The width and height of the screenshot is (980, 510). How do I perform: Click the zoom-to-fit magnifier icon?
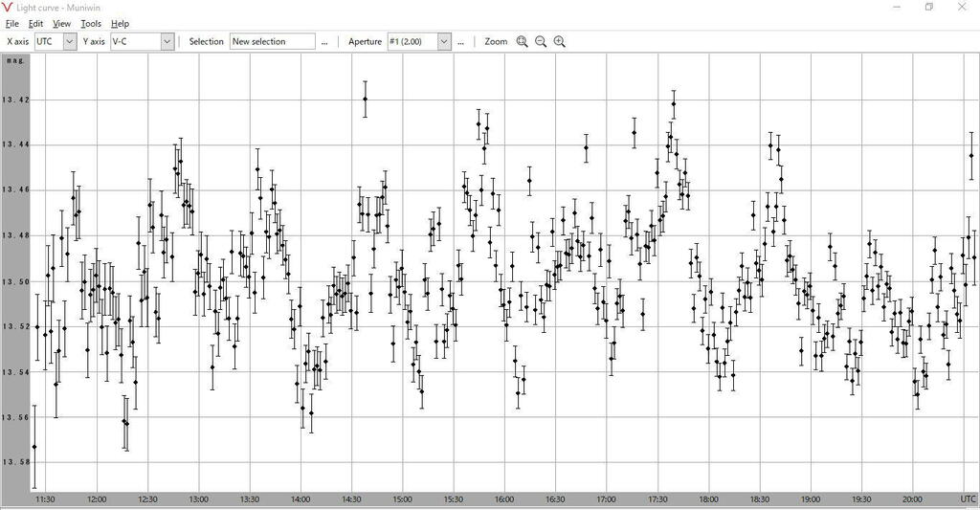(x=522, y=41)
